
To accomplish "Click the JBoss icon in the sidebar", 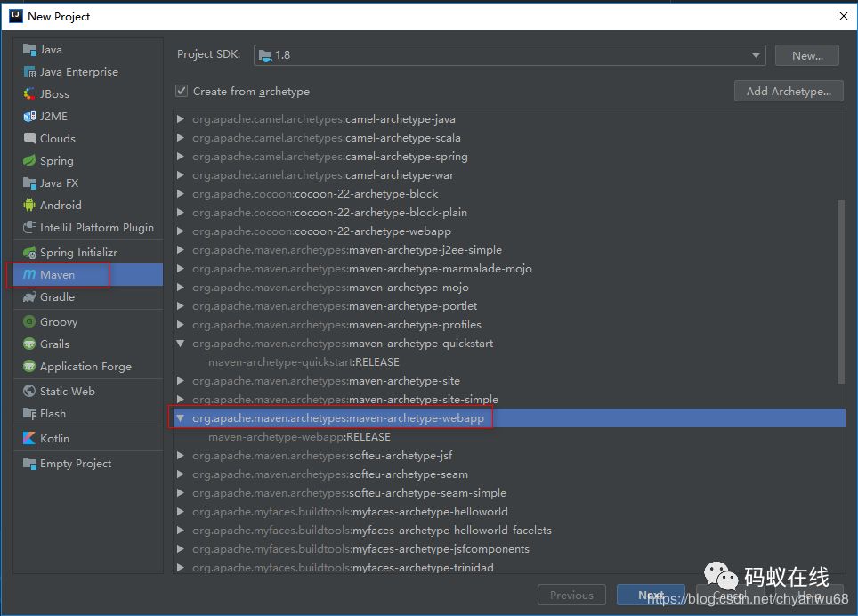I will click(x=29, y=94).
